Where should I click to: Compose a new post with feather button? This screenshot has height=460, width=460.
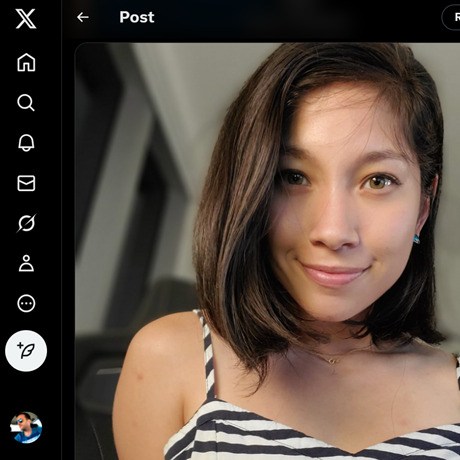pyautogui.click(x=26, y=351)
